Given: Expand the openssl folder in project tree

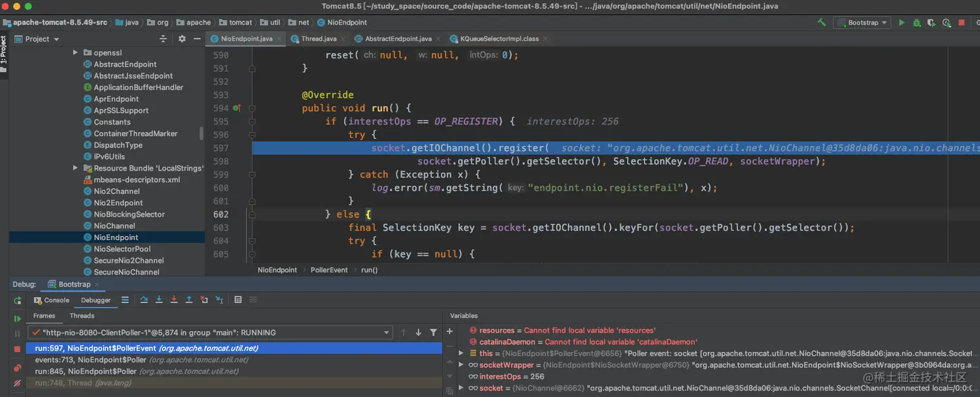Looking at the screenshot, I should point(76,53).
